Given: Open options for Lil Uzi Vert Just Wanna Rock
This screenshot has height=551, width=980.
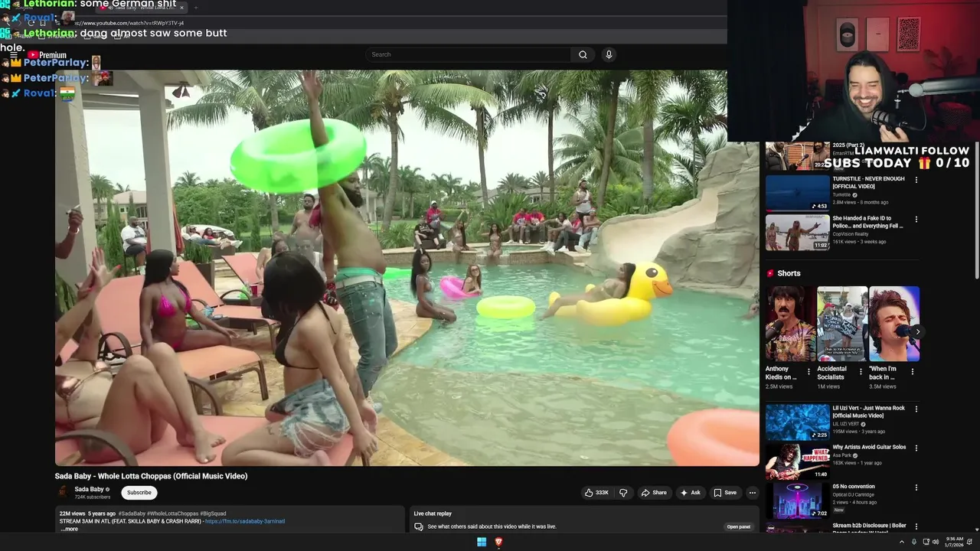Looking at the screenshot, I should [916, 409].
